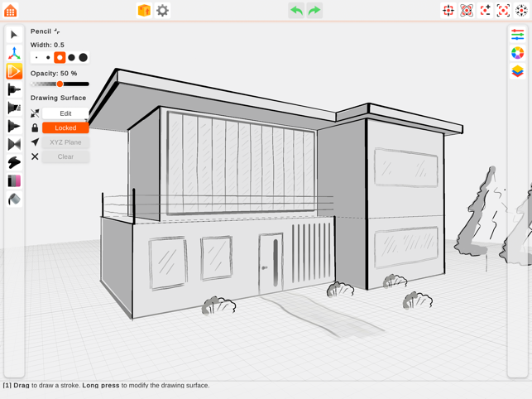Click the Edit drawing surface button
Screen dimensions: 532x399
(x=65, y=113)
